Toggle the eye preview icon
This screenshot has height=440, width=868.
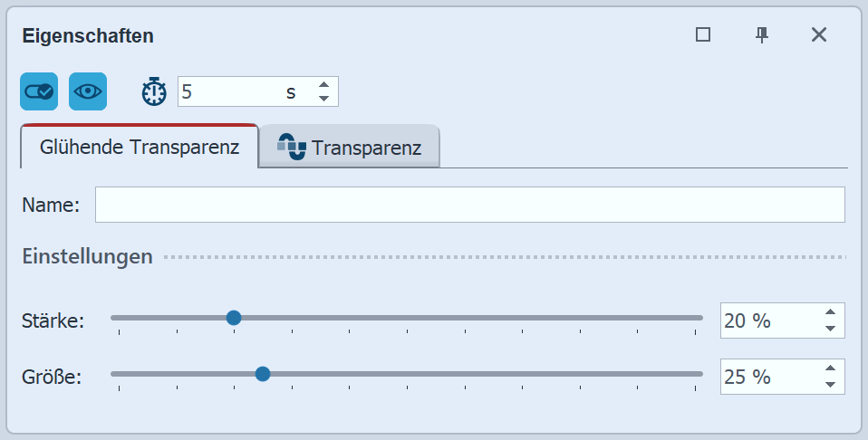pos(88,91)
